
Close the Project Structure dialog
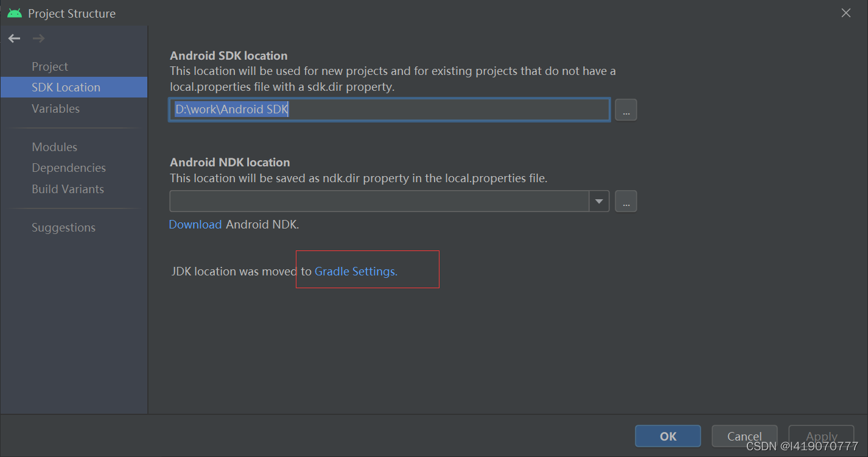tap(845, 13)
